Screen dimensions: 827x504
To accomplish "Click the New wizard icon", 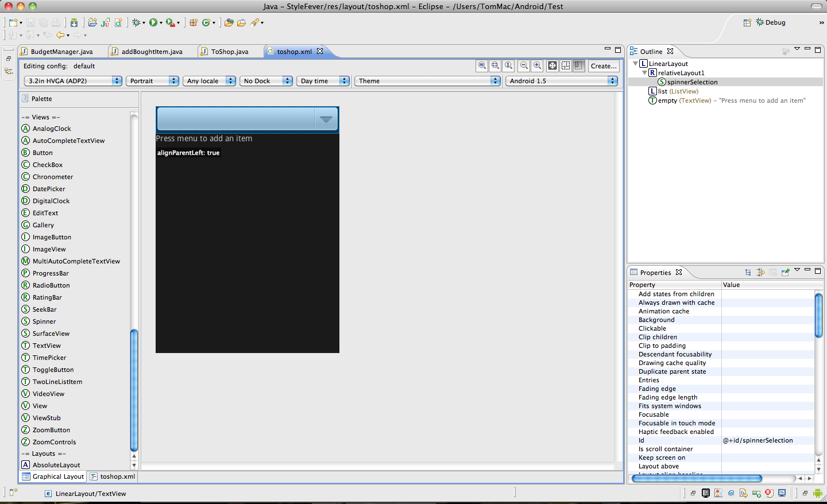I will click(13, 22).
